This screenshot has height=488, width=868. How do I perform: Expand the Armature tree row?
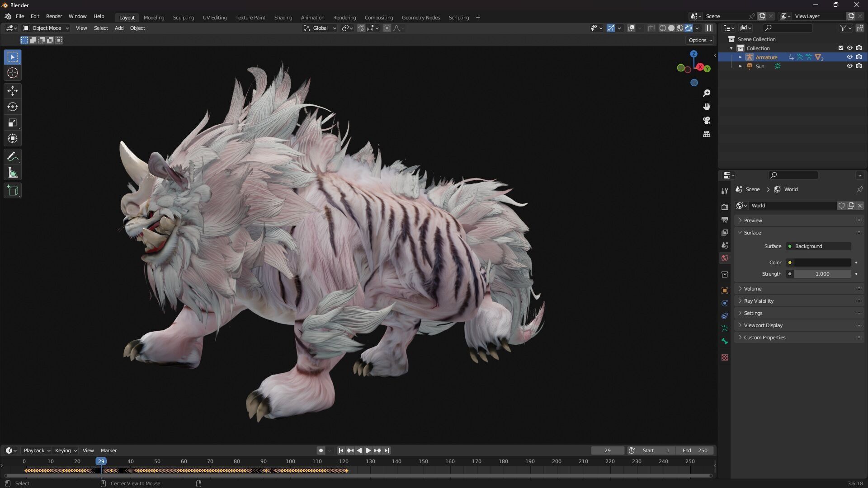[x=741, y=57]
